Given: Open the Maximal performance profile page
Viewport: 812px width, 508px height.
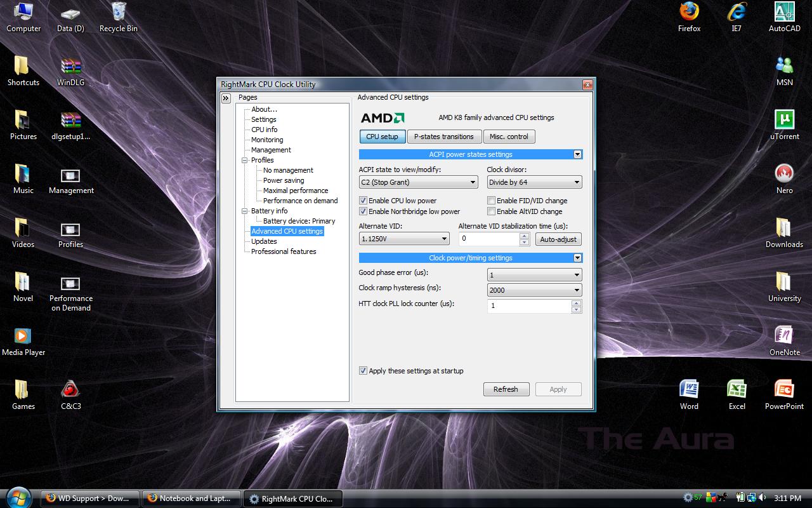Looking at the screenshot, I should (296, 190).
